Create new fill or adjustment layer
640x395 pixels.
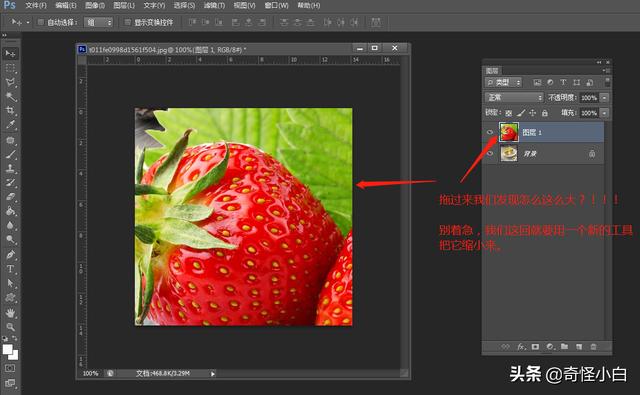(x=550, y=347)
